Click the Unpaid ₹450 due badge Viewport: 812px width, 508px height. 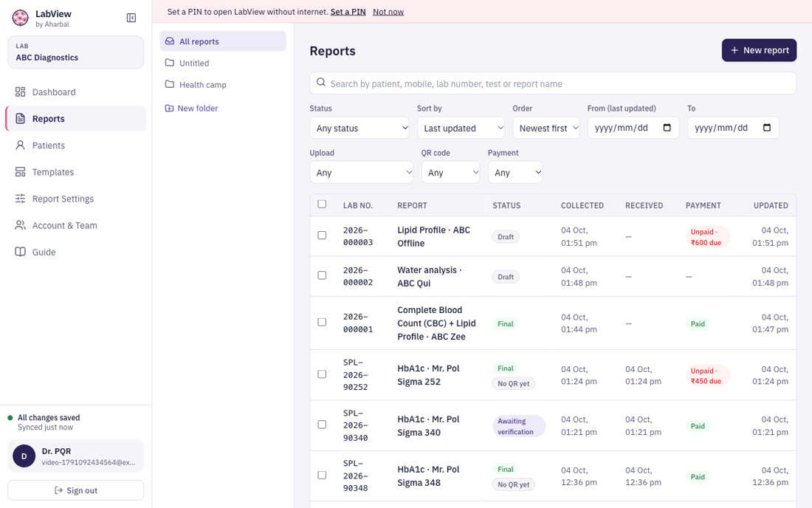click(x=706, y=375)
